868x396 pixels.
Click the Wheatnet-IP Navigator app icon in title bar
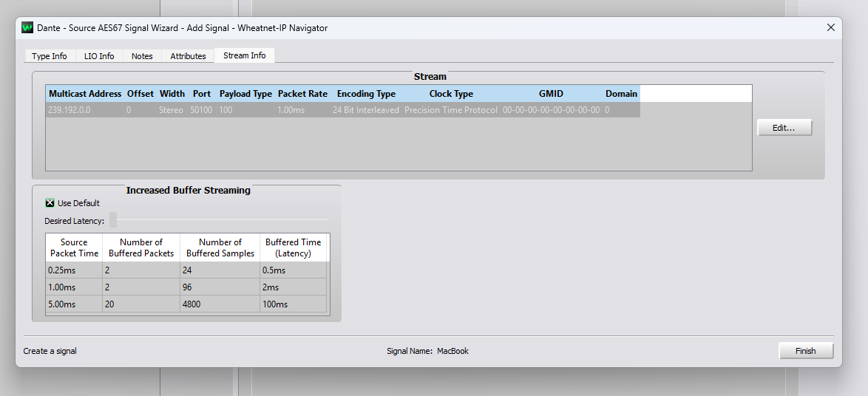(27, 27)
